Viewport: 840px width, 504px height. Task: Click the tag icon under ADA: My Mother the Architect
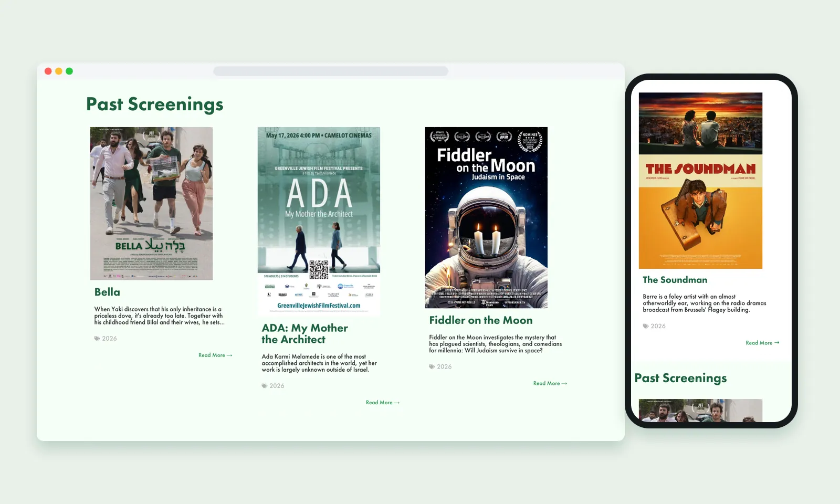tap(265, 386)
